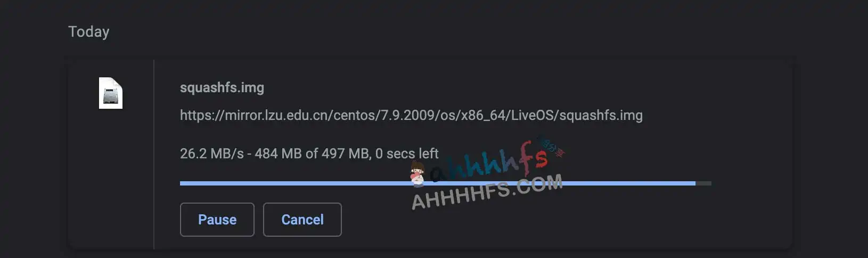
Task: Click the vertical divider beside file icon
Action: click(x=154, y=154)
